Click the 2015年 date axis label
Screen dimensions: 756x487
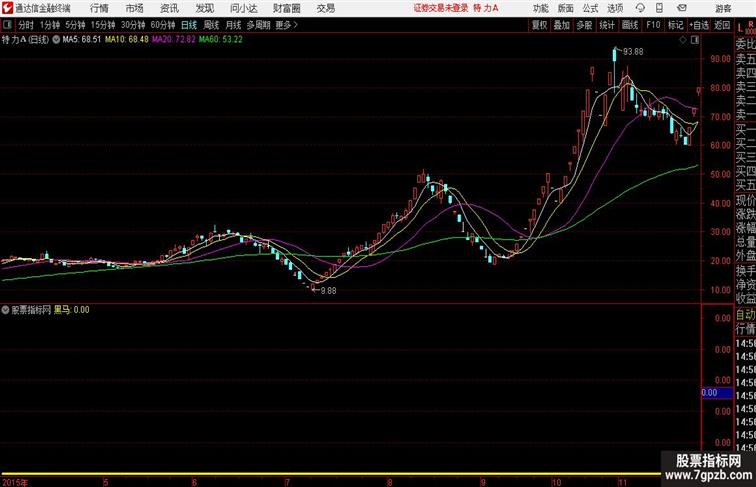tap(15, 482)
